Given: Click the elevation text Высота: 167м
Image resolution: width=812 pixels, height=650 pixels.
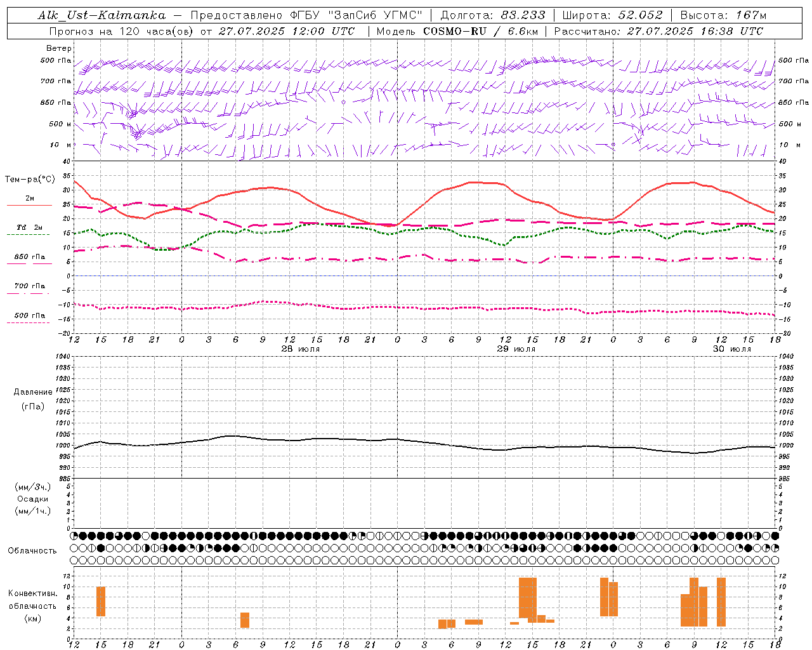Looking at the screenshot, I should [x=723, y=15].
